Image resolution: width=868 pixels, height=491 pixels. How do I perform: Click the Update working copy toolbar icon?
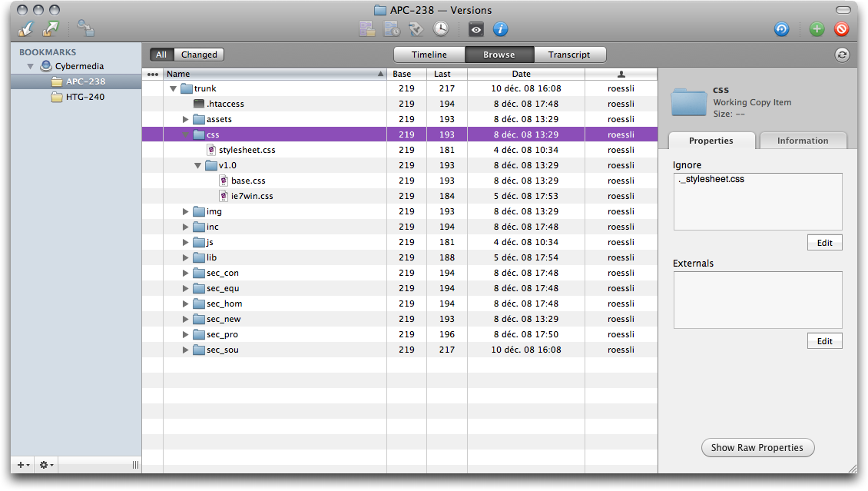coord(26,28)
